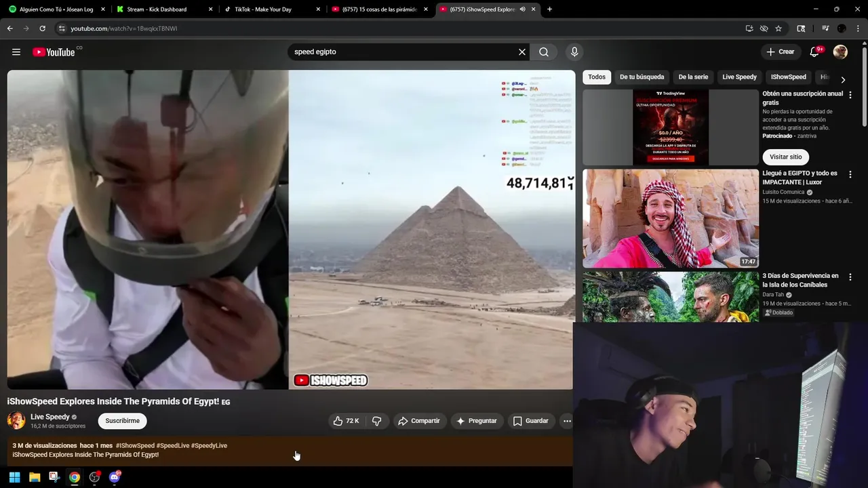Open Windows Start menu

tap(14, 477)
